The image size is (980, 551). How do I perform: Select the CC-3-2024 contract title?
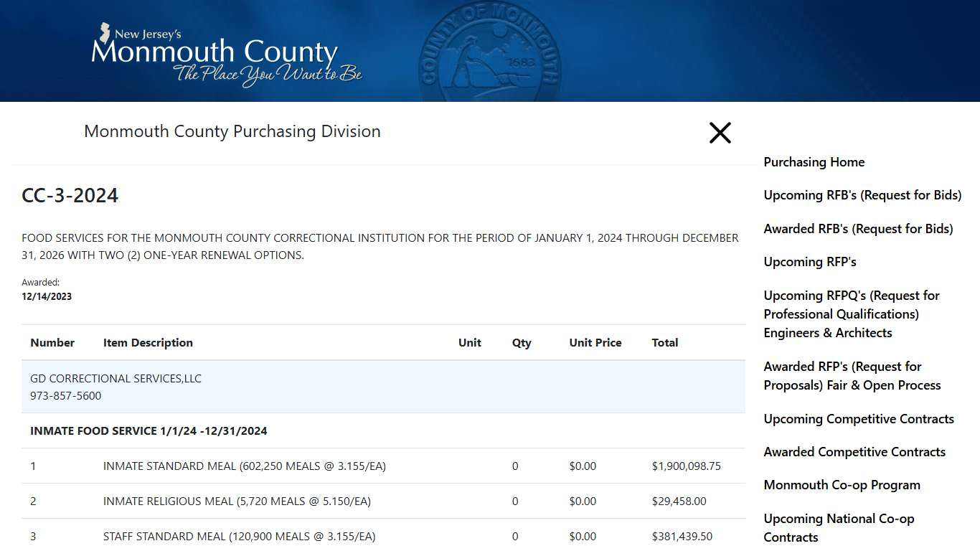[x=70, y=195]
